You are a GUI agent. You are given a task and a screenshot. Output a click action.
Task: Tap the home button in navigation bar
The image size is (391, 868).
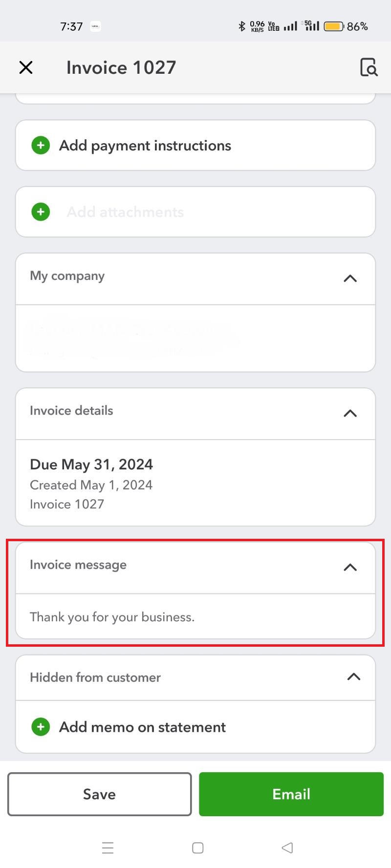tap(197, 848)
